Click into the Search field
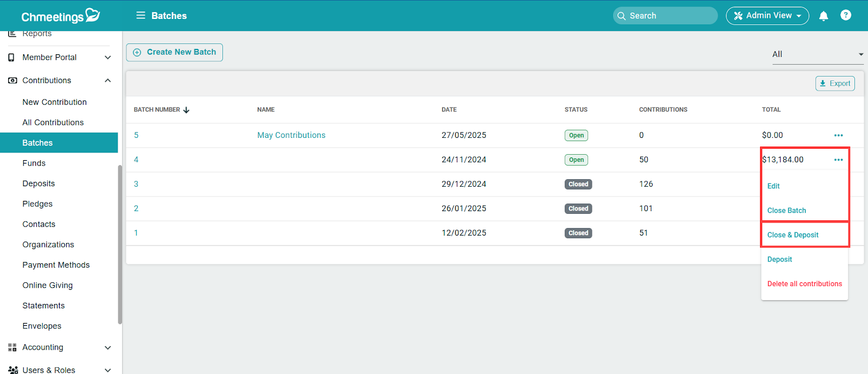The image size is (868, 374). 665,16
